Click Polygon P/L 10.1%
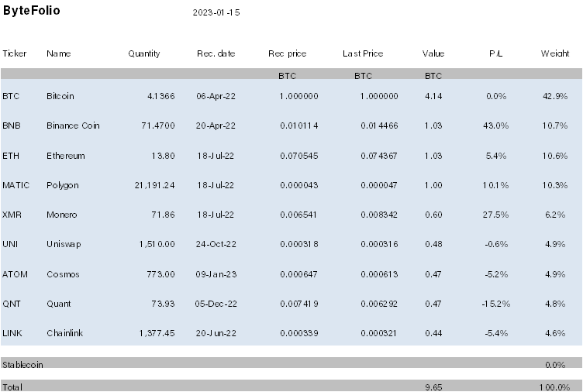Image resolution: width=583 pixels, height=392 pixels. click(x=495, y=185)
